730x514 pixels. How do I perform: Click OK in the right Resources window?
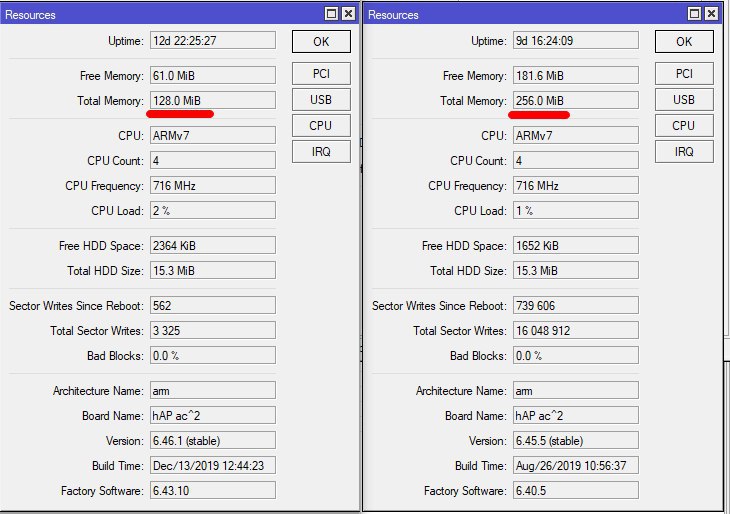click(684, 41)
